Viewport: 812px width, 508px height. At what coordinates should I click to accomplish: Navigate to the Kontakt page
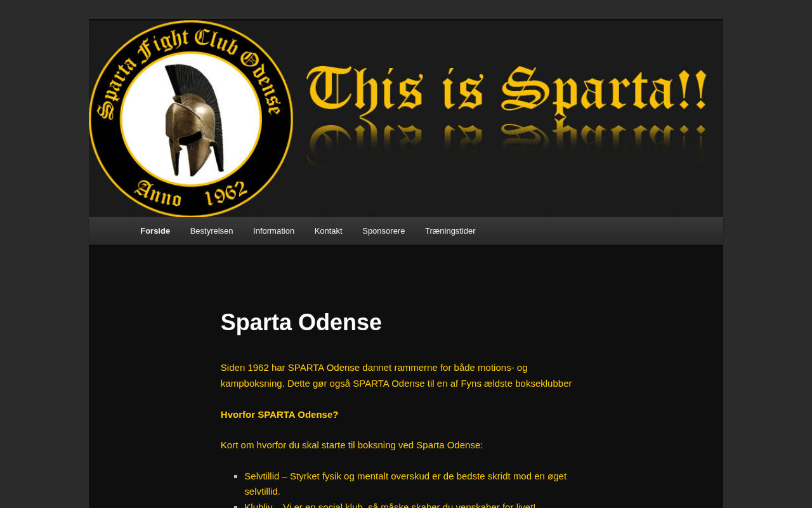point(328,231)
